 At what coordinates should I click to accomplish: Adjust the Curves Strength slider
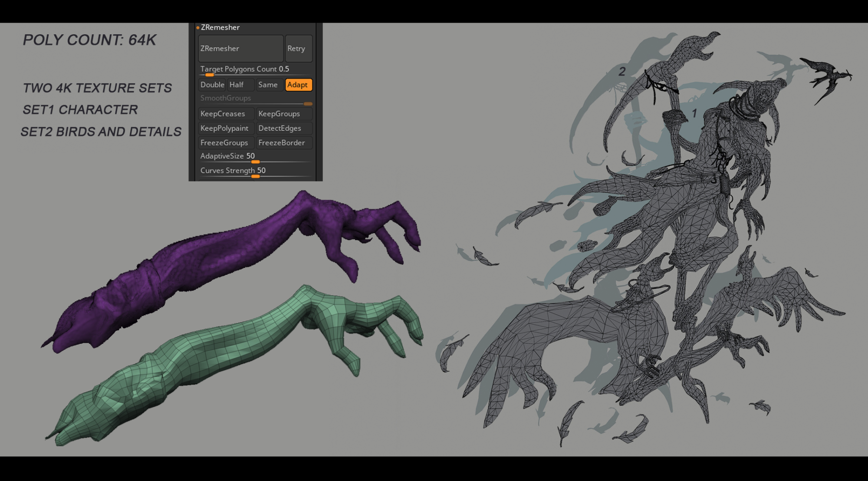(x=256, y=176)
